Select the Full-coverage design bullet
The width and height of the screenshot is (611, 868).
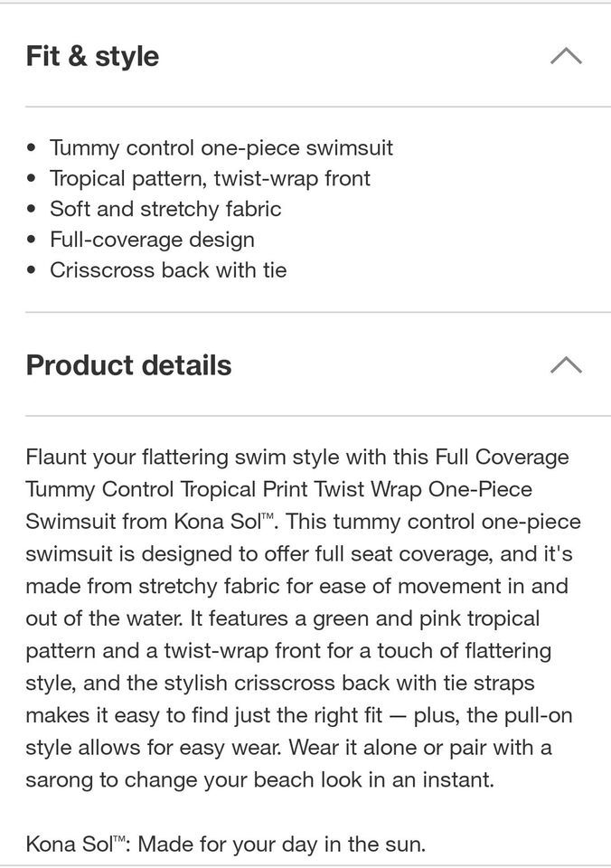[x=152, y=240]
